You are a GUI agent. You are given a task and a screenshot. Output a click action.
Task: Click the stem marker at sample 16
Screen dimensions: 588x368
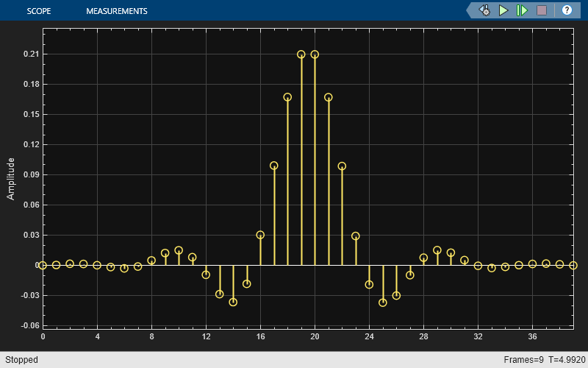[260, 235]
